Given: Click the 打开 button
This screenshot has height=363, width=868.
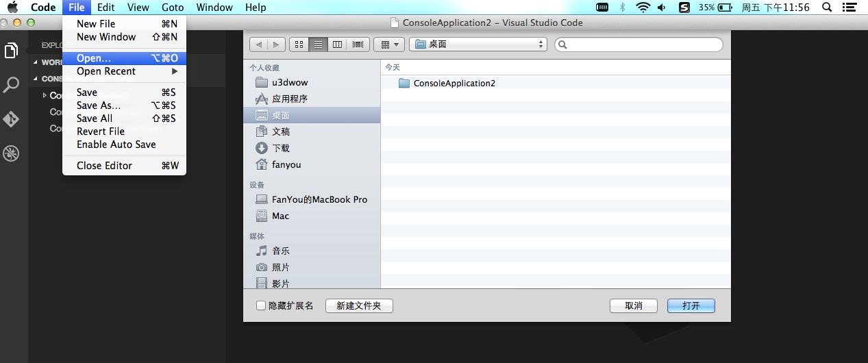Looking at the screenshot, I should tap(691, 305).
